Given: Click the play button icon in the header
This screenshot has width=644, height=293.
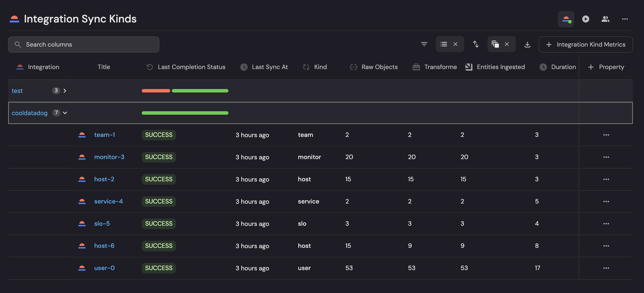Looking at the screenshot, I should point(585,19).
